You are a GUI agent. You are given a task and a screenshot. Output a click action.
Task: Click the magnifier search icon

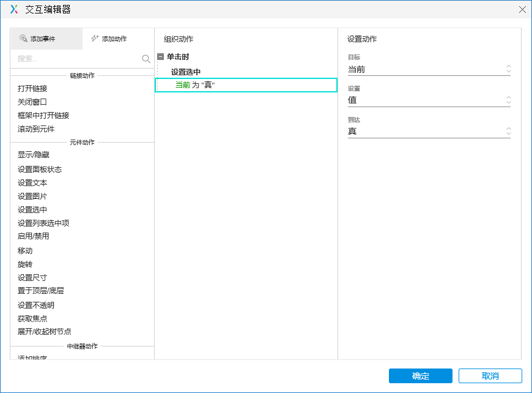tap(146, 59)
